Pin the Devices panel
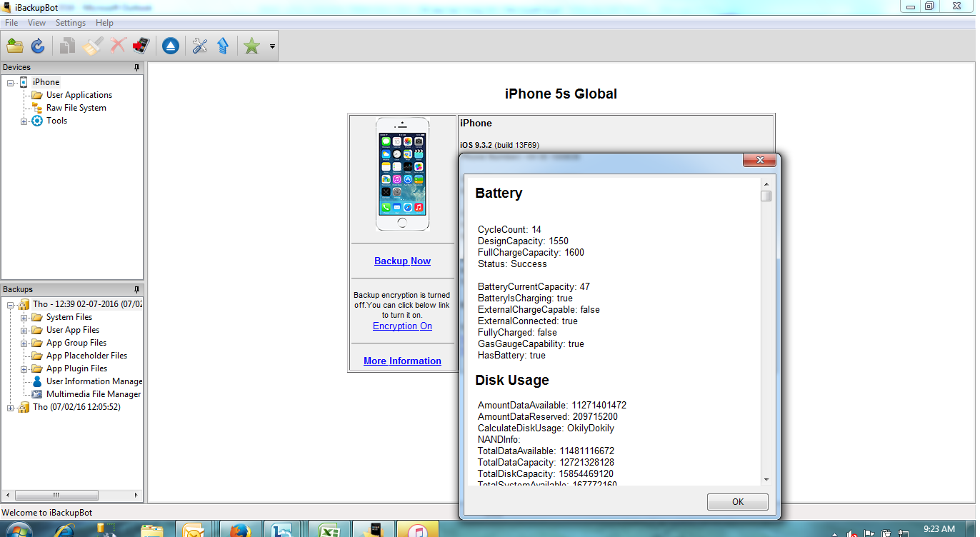Viewport: 980px width, 537px height. [136, 68]
